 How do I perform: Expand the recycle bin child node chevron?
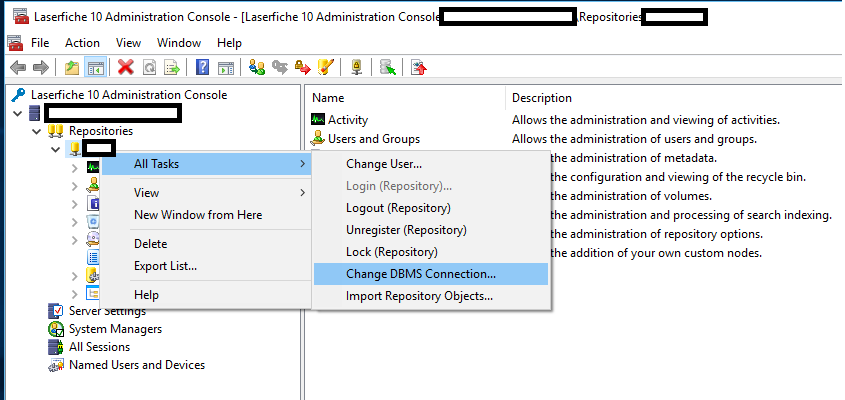coord(75,222)
